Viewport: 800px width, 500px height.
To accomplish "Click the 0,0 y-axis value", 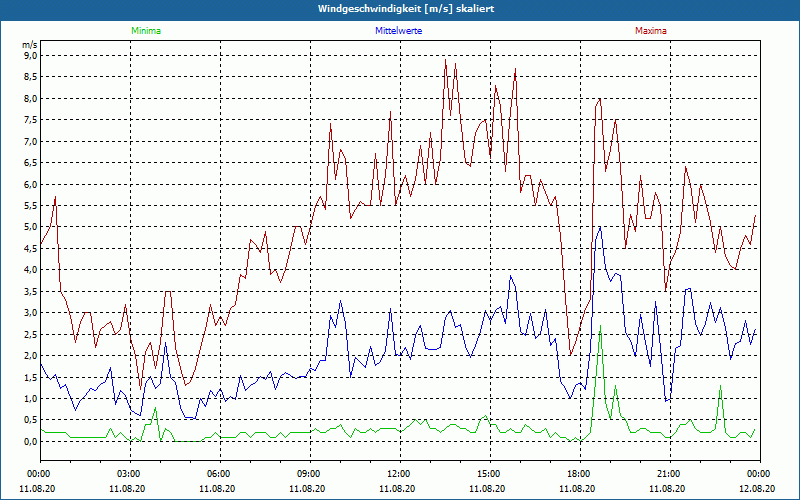I will [x=31, y=441].
